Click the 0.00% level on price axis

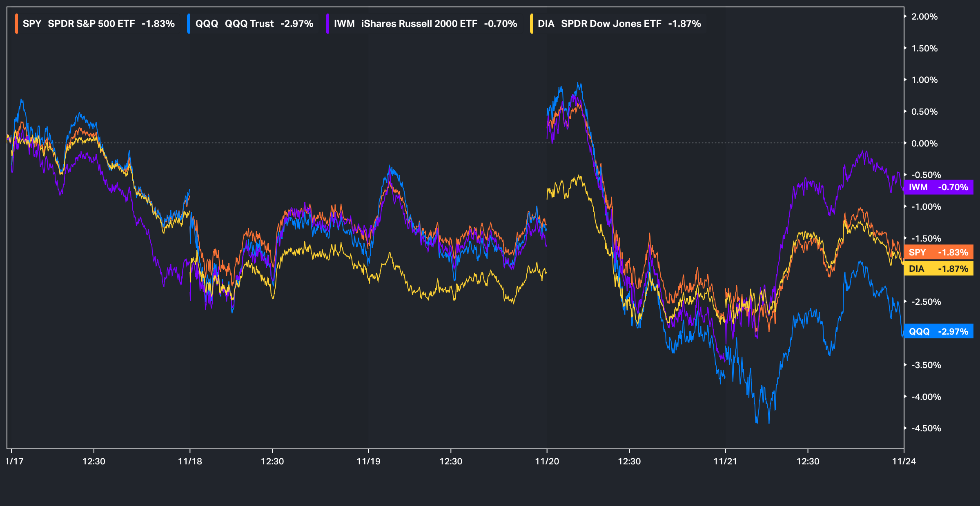(924, 143)
